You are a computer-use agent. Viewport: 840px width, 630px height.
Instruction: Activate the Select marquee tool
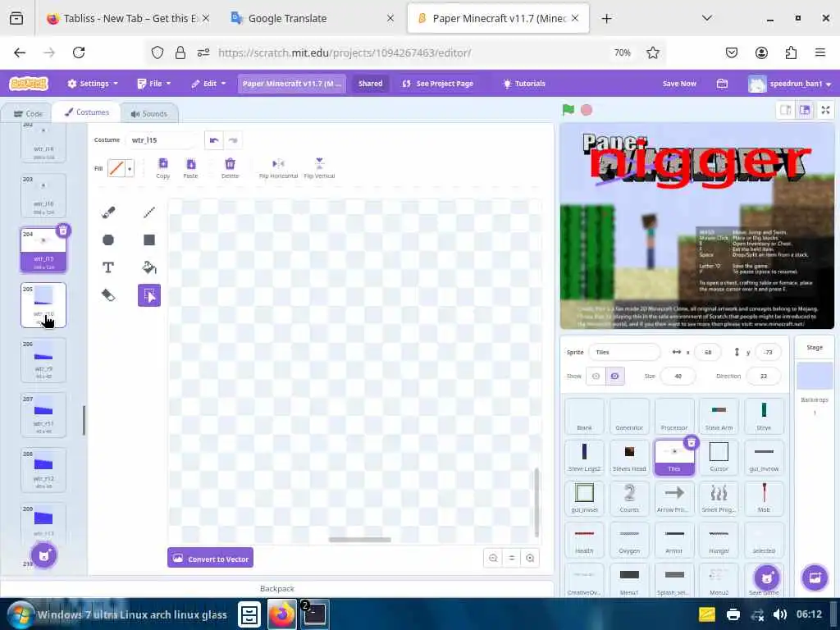149,295
